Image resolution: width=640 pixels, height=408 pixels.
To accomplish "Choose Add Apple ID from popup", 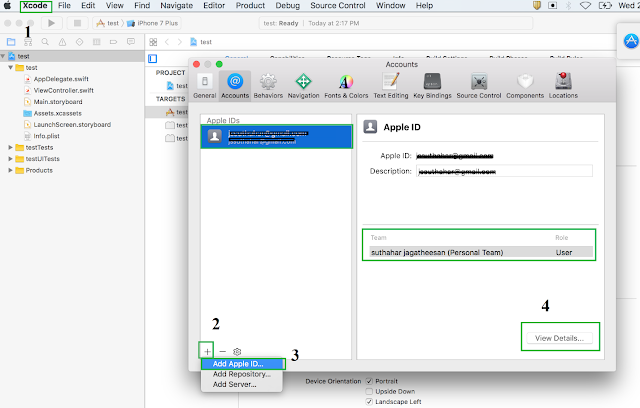I will [243, 364].
